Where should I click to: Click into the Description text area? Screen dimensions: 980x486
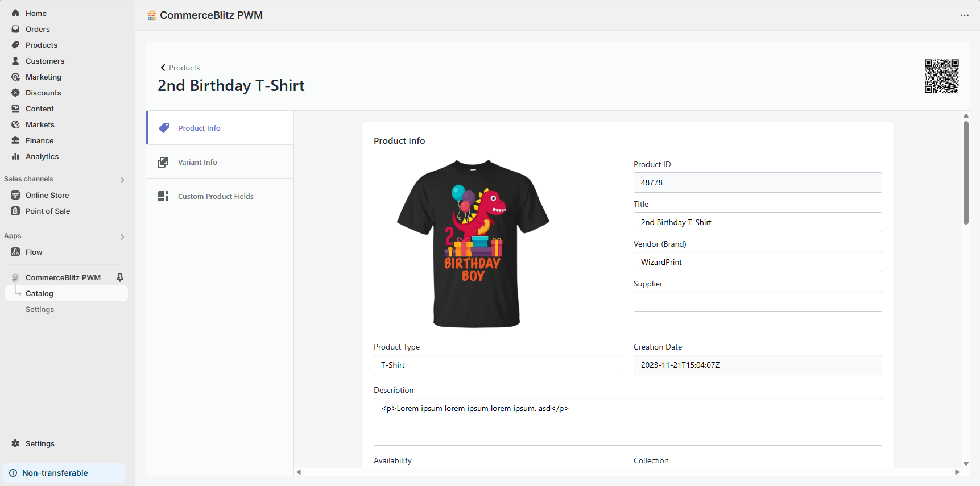[x=628, y=422]
